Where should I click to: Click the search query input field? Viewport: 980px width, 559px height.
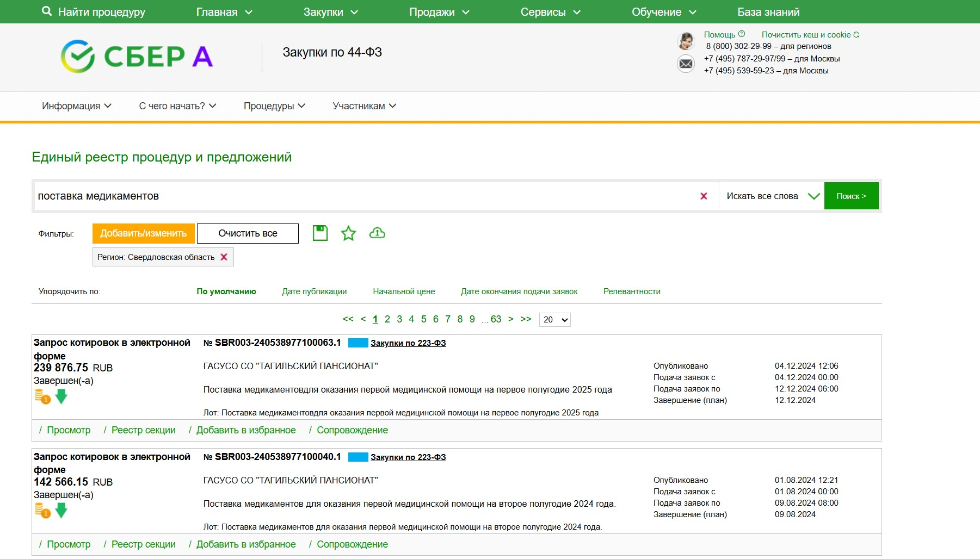click(365, 196)
